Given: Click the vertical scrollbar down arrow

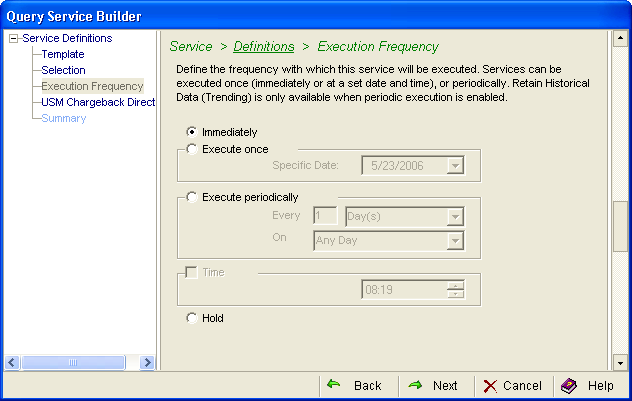Looking at the screenshot, I should [620, 363].
